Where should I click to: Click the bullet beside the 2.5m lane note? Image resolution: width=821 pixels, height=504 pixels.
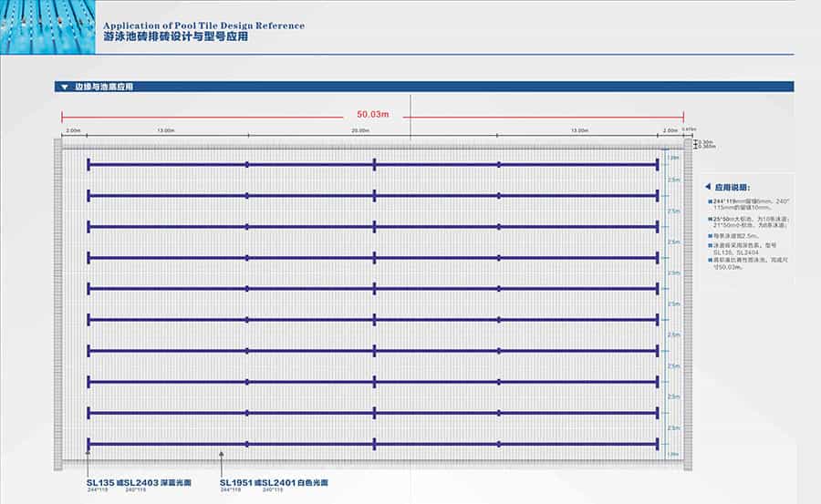708,237
